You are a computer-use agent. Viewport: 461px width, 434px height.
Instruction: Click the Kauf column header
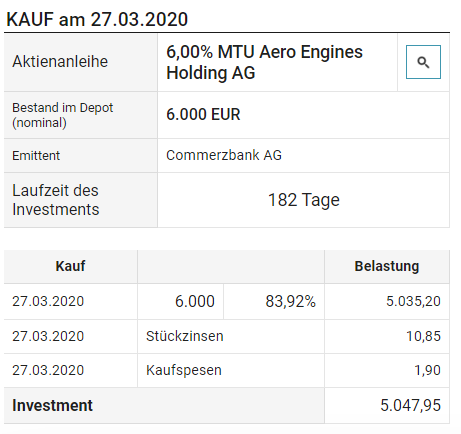coord(70,266)
